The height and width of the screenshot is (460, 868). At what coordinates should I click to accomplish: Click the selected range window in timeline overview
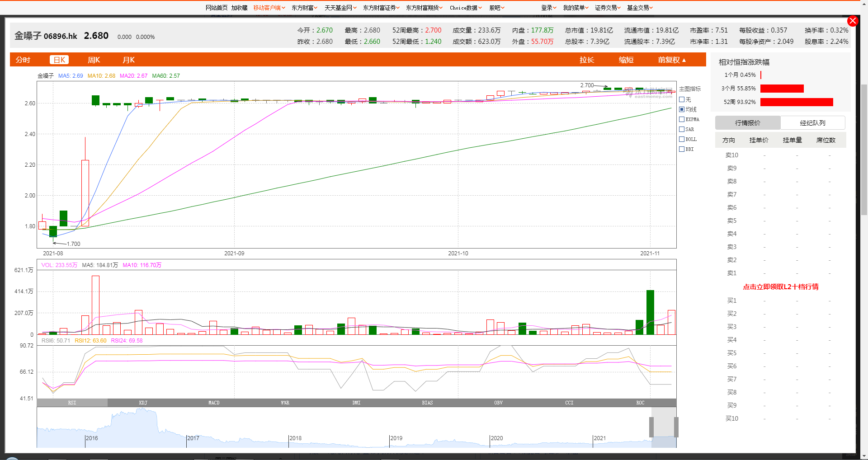pyautogui.click(x=664, y=427)
